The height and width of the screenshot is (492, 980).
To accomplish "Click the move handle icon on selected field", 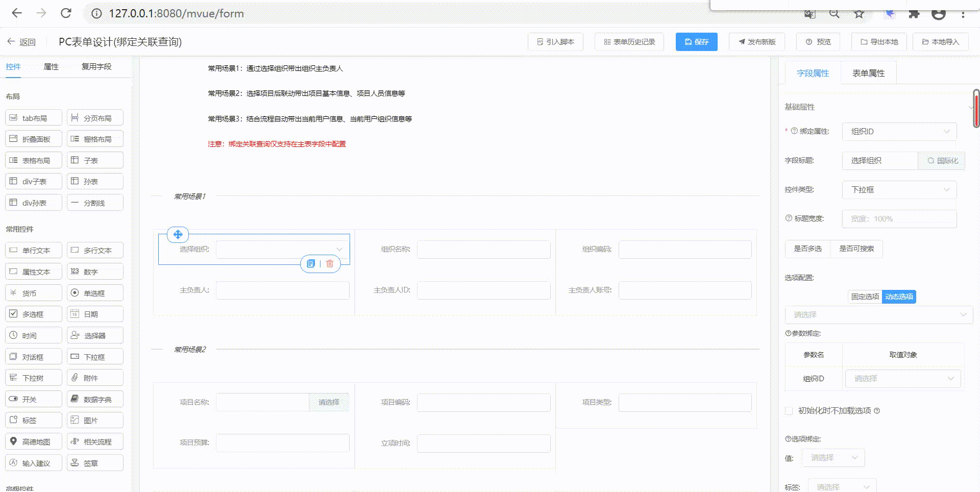I will [178, 234].
